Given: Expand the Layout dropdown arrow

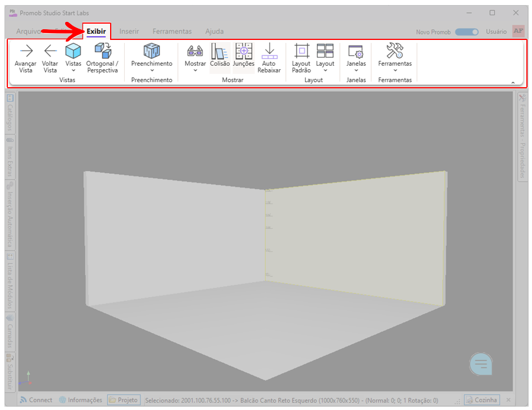Looking at the screenshot, I should 325,71.
